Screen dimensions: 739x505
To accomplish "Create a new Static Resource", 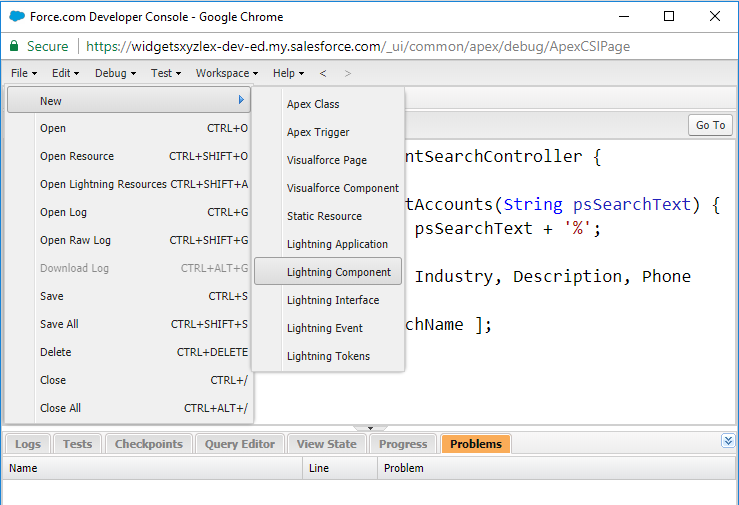I will coord(328,216).
